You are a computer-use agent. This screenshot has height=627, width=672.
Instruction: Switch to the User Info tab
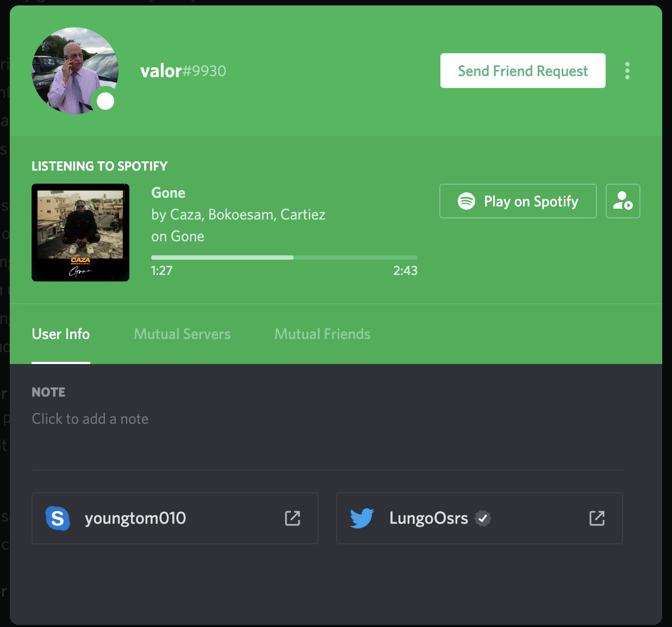click(x=61, y=334)
